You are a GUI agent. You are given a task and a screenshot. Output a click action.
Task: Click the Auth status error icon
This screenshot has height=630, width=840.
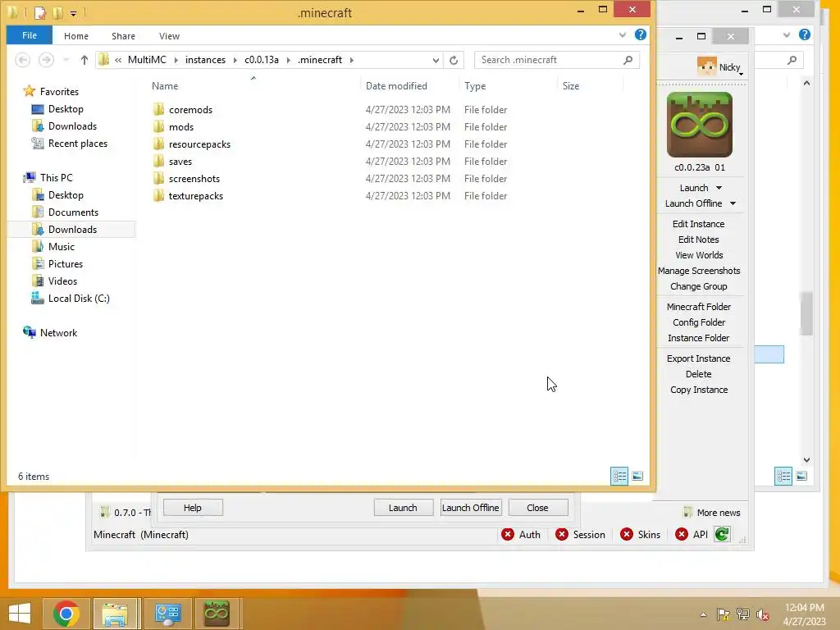(507, 535)
